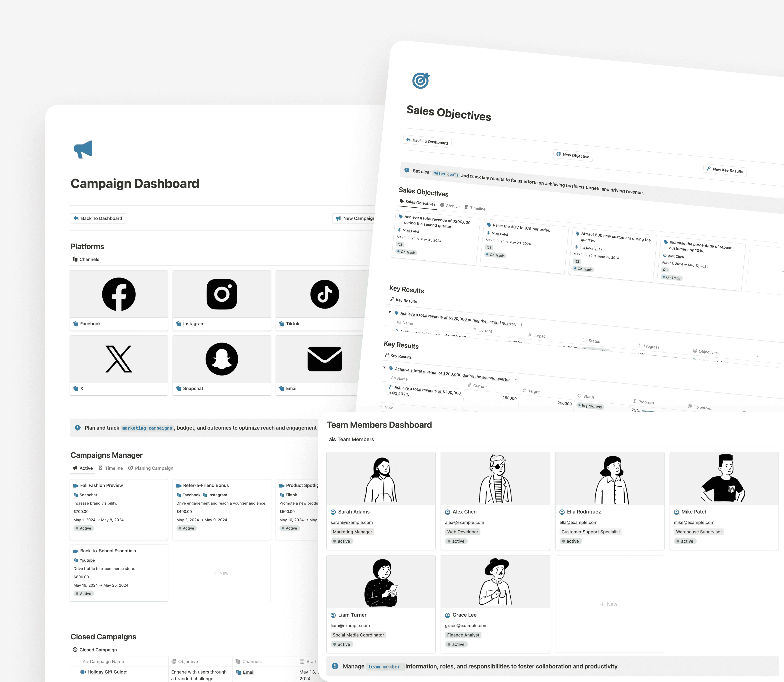The height and width of the screenshot is (682, 784).
Task: Click the blue megaphone page icon
Action: coord(83,149)
